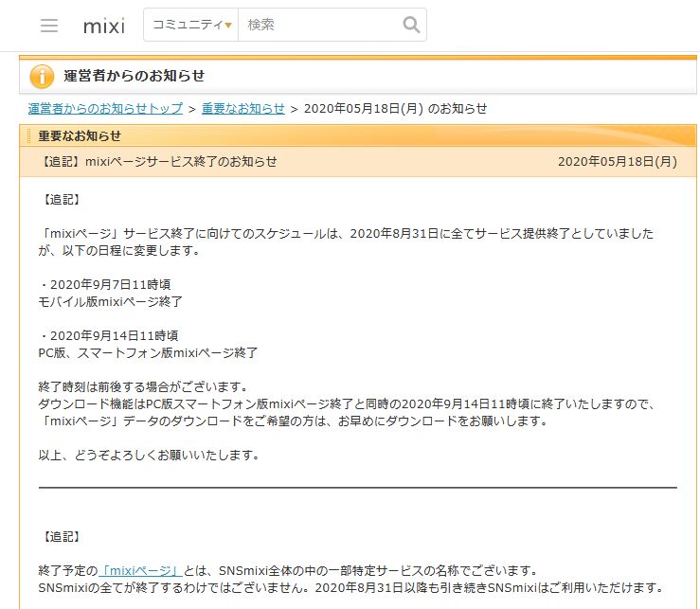Open the 重要なお知らせ breadcrumb link

[242, 109]
